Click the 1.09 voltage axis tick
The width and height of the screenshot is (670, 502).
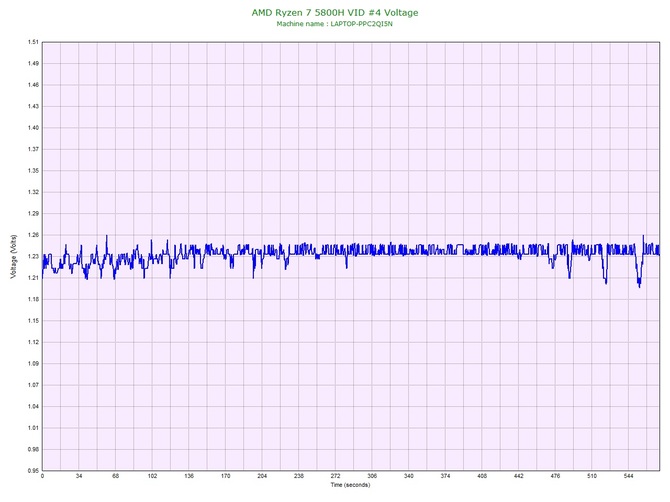click(x=33, y=364)
